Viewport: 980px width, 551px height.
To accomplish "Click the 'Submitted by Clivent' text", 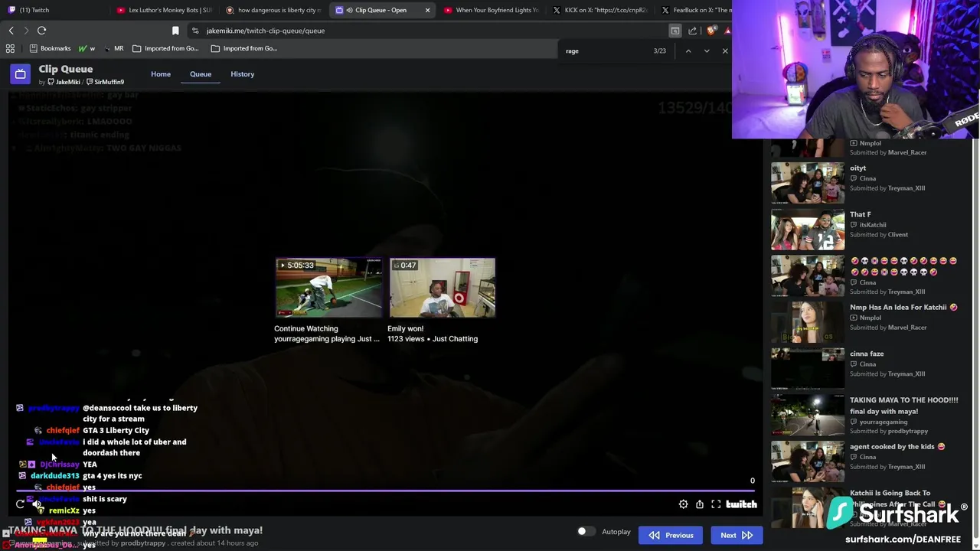I will pyautogui.click(x=879, y=235).
